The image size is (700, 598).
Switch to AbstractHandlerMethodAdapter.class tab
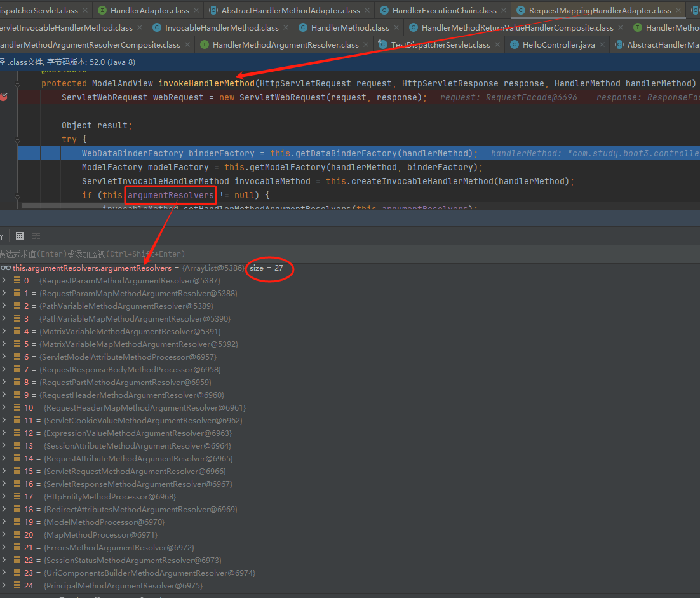290,10
